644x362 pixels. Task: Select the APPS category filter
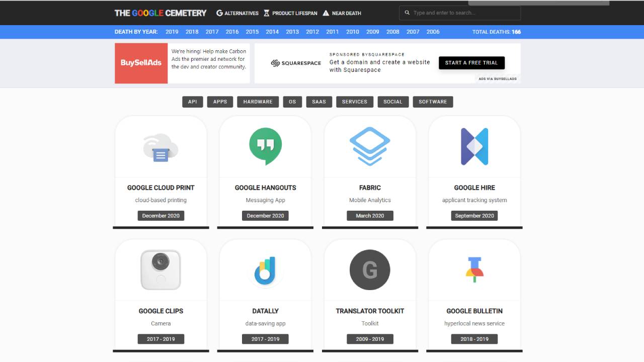[x=220, y=102]
